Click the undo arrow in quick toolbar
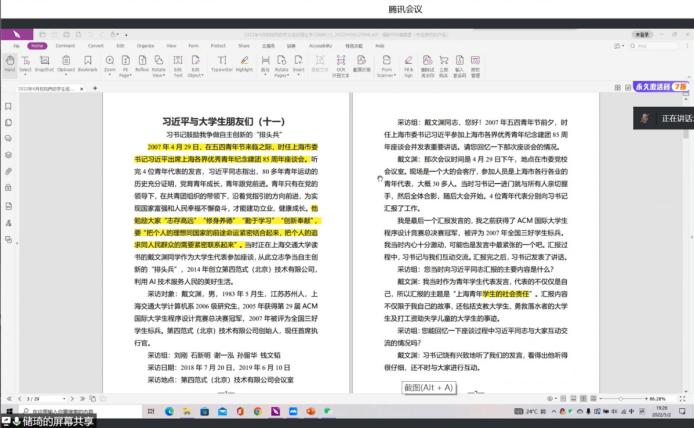 pos(90,34)
